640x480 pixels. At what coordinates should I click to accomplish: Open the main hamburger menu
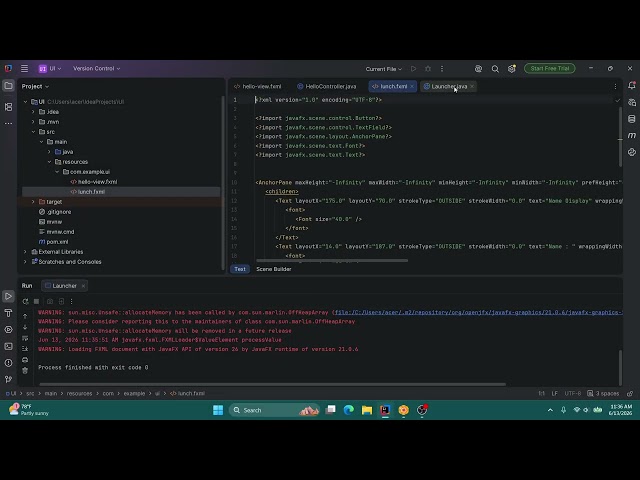coord(24,69)
